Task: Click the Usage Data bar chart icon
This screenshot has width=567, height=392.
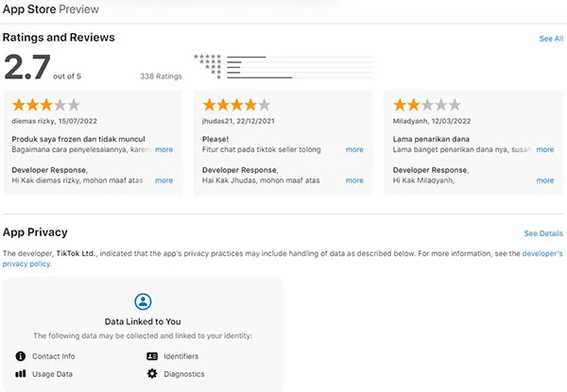Action: 21,373
